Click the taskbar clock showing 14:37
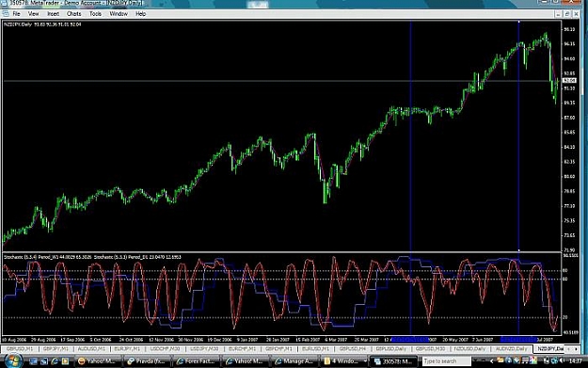The image size is (588, 368). coord(575,361)
